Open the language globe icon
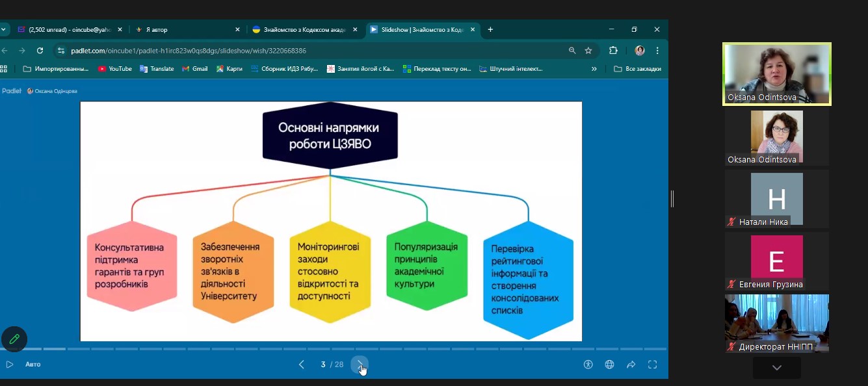 click(609, 365)
